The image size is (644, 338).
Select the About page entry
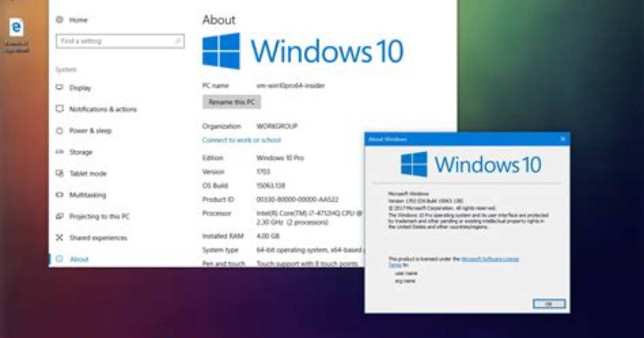[79, 259]
